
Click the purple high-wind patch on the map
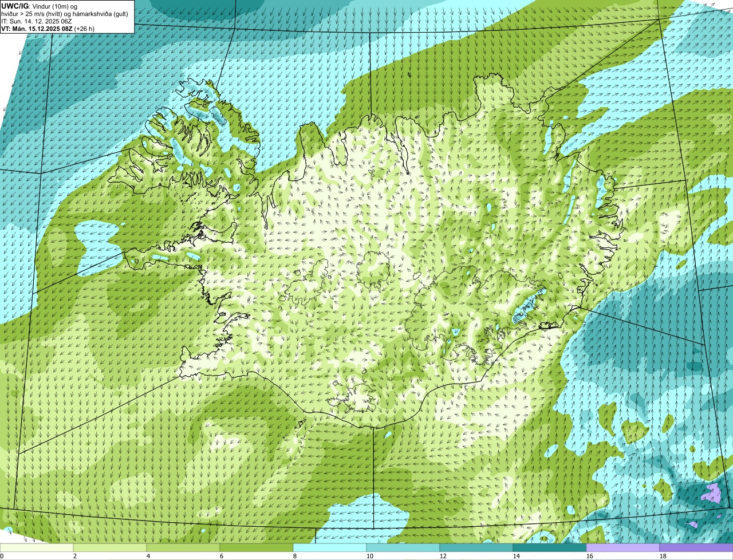click(x=712, y=492)
